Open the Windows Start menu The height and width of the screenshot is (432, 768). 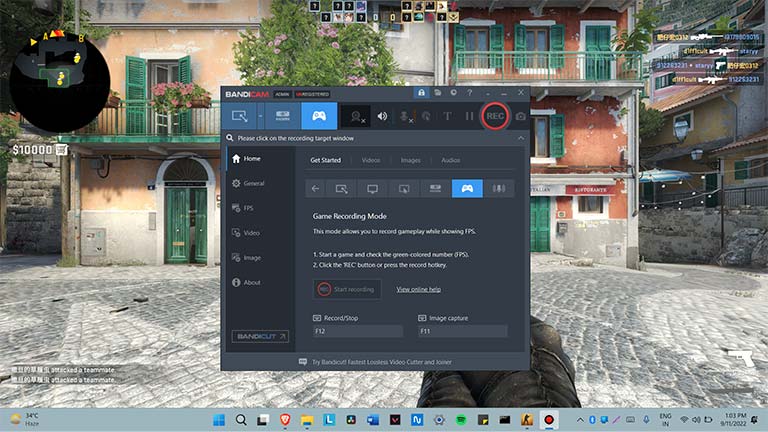click(219, 420)
